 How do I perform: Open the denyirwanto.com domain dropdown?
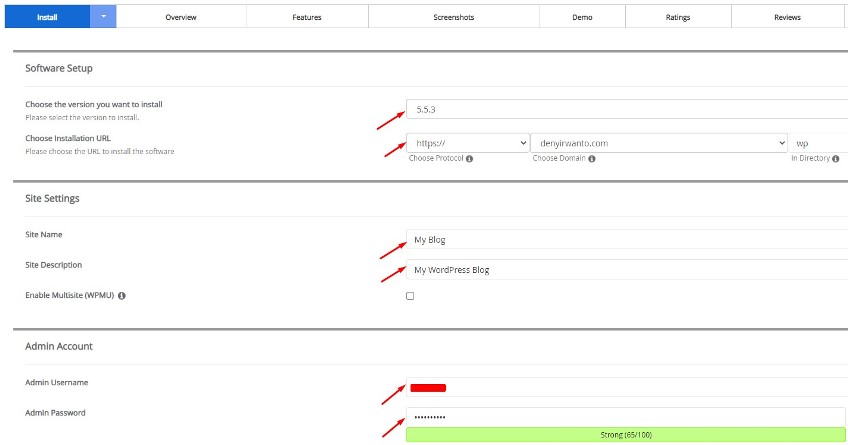(659, 143)
